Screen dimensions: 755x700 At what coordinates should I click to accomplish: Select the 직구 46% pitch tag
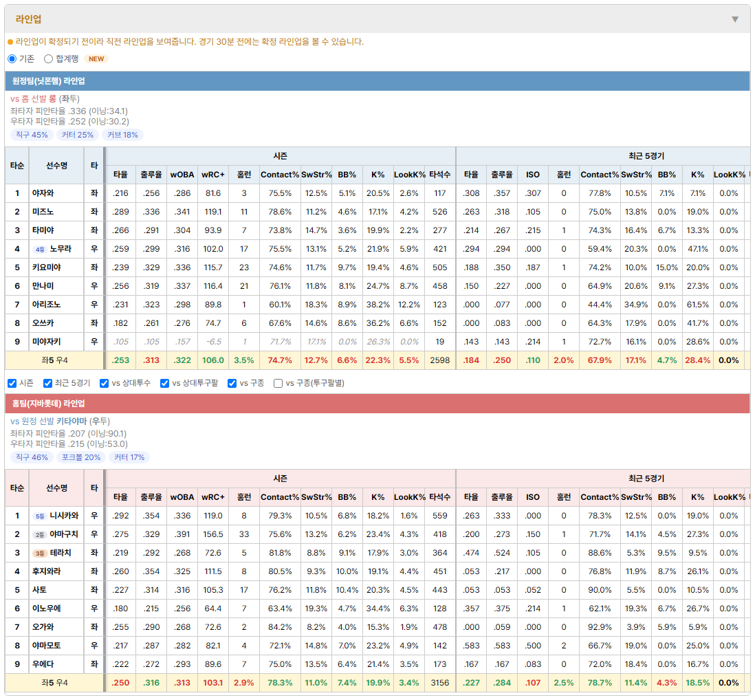(x=32, y=457)
